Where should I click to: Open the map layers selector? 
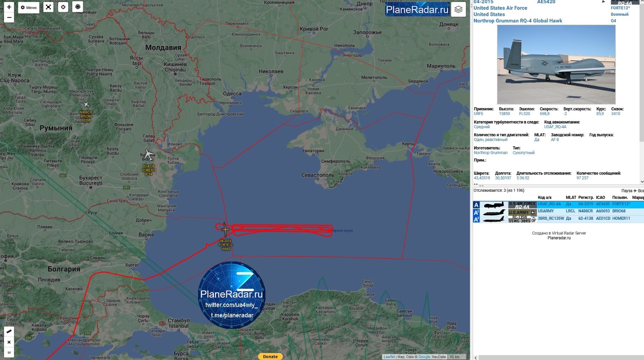coord(458,9)
